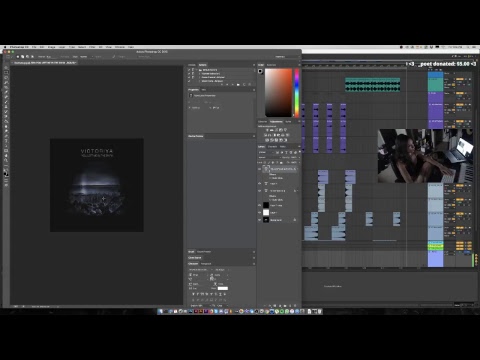Open the font family dropdown in Character panel
480x360 pixels.
tap(201, 269)
